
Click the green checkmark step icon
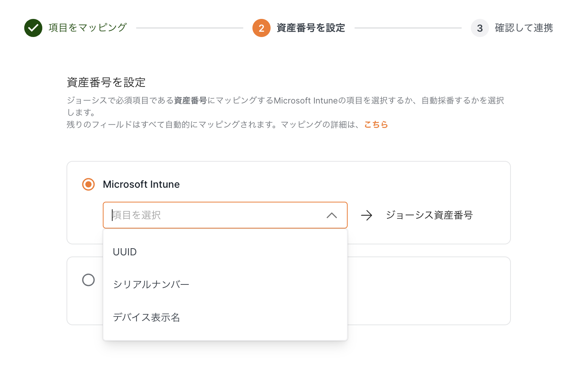coord(33,28)
